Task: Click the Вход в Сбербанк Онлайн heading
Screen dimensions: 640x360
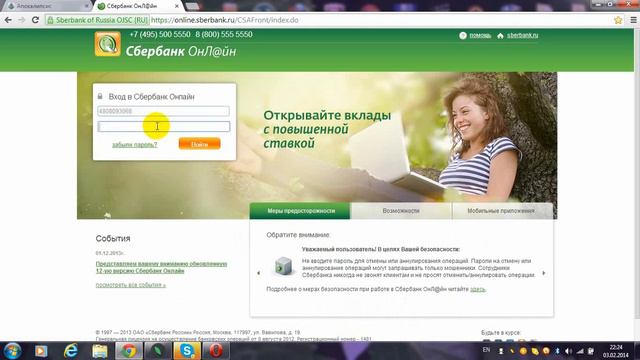Action: 151,97
